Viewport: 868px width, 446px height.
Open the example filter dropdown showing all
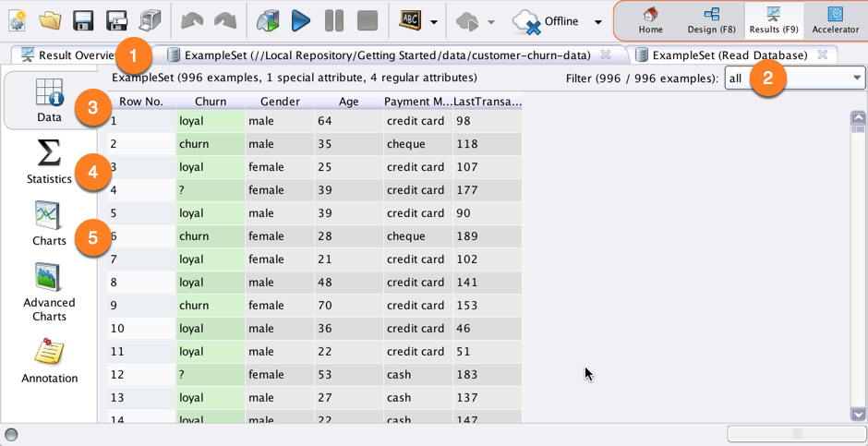pyautogui.click(x=795, y=78)
